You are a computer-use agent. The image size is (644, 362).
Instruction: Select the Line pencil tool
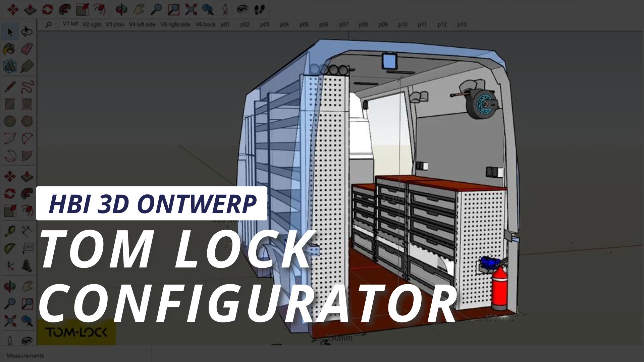[x=10, y=86]
